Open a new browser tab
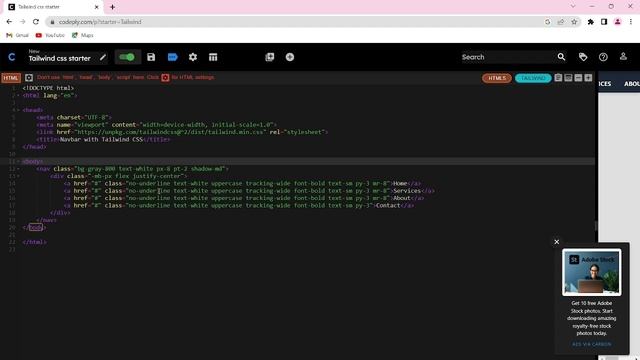This screenshot has width=640, height=360. click(x=113, y=7)
